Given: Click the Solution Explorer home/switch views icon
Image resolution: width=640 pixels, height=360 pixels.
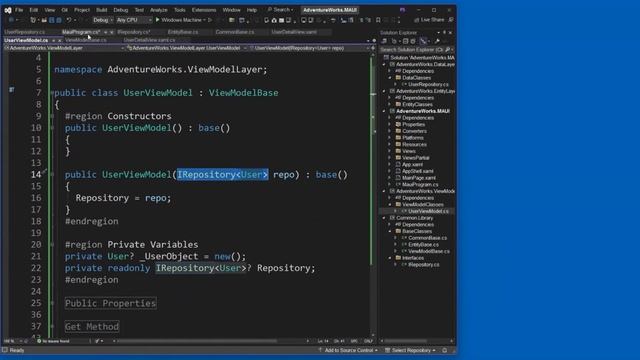Looking at the screenshot, I should tap(384, 41).
